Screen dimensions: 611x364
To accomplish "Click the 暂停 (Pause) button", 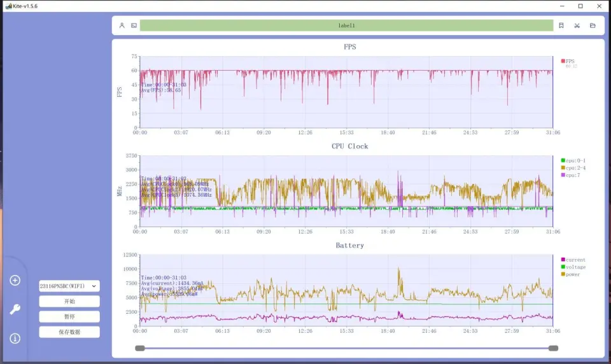I will coord(69,317).
